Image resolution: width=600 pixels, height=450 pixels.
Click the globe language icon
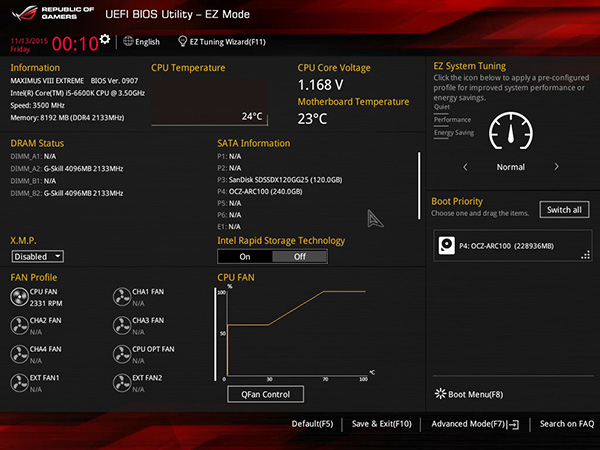point(128,41)
